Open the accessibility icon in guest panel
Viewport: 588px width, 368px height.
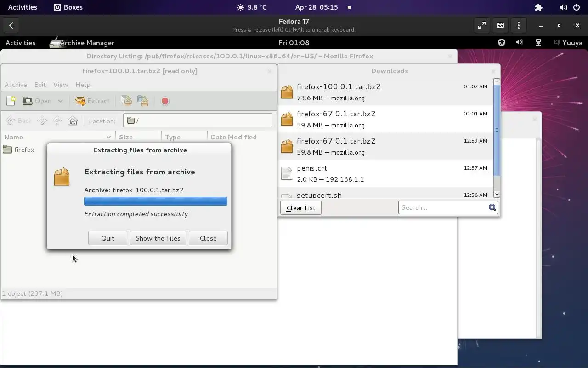click(502, 42)
